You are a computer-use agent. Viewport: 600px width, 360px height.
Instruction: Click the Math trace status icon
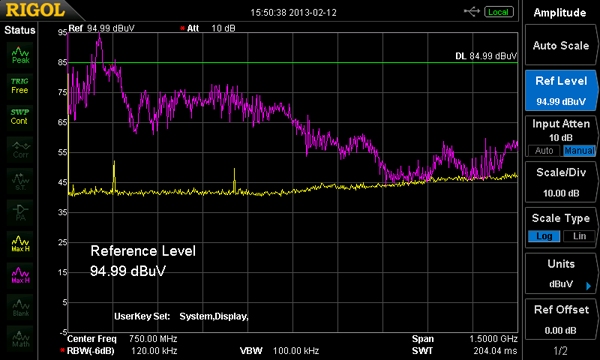tap(20, 338)
